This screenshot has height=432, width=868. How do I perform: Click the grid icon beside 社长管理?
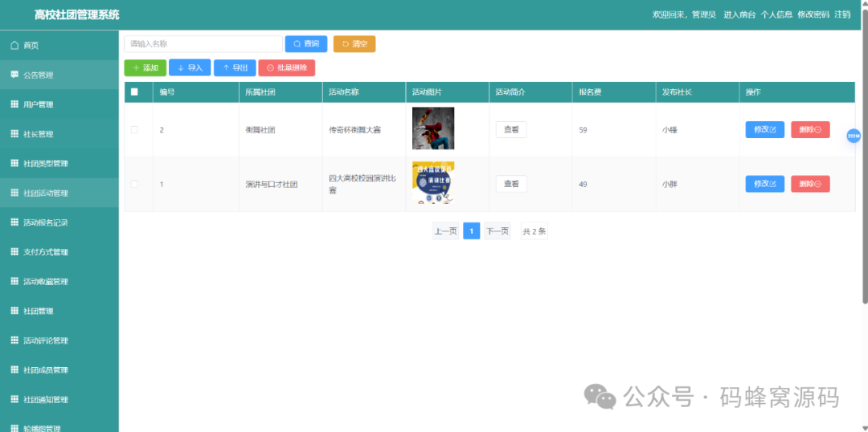tap(14, 134)
